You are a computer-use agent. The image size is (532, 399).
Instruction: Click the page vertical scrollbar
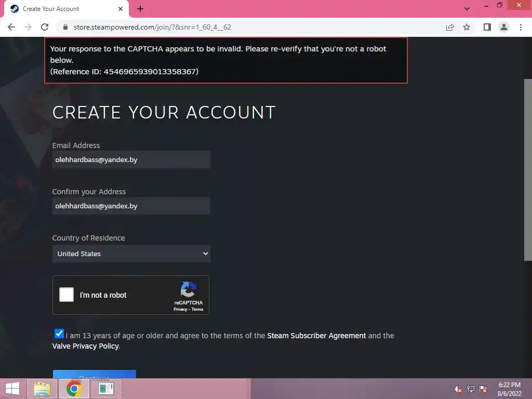click(x=528, y=170)
